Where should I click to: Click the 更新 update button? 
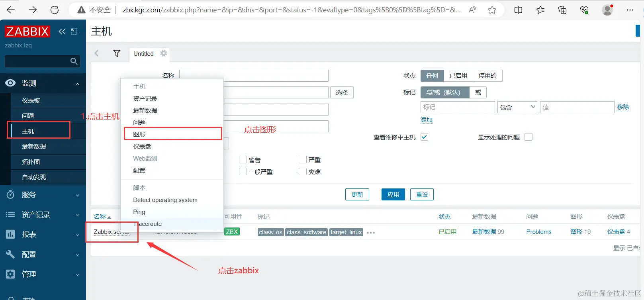click(x=357, y=194)
